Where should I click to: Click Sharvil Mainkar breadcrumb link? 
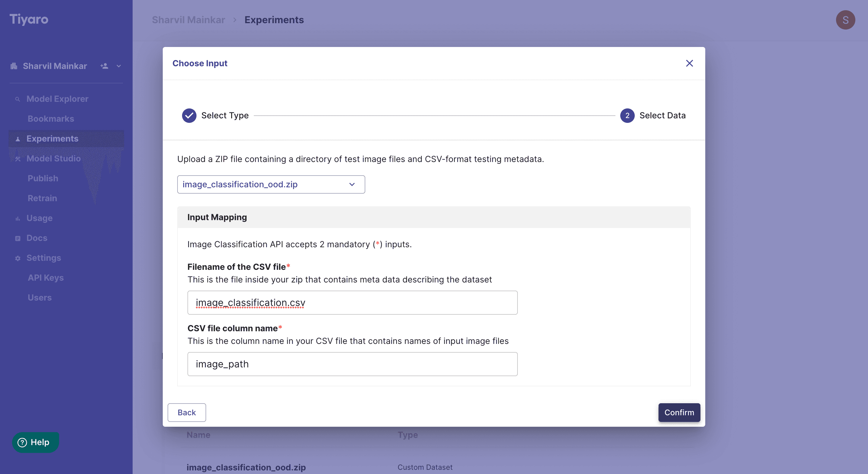coord(188,20)
